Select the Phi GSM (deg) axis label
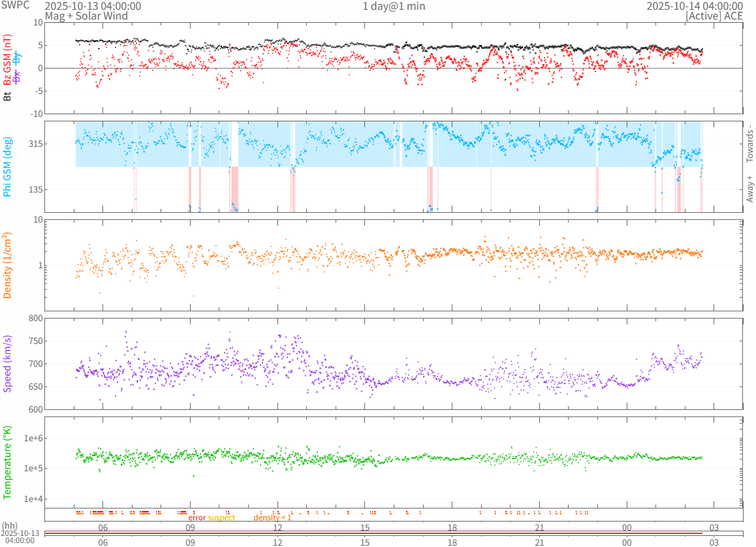The image size is (756, 547). tap(7, 166)
